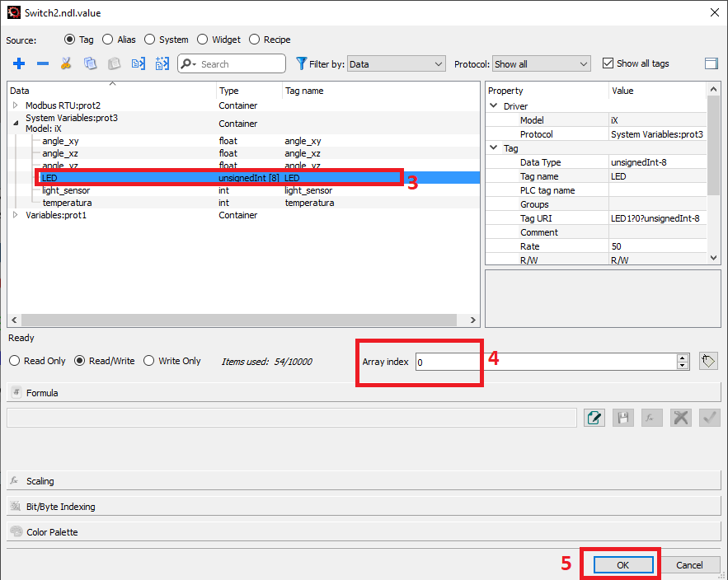Select the Tag source radio button
This screenshot has height=580, width=728.
point(69,40)
